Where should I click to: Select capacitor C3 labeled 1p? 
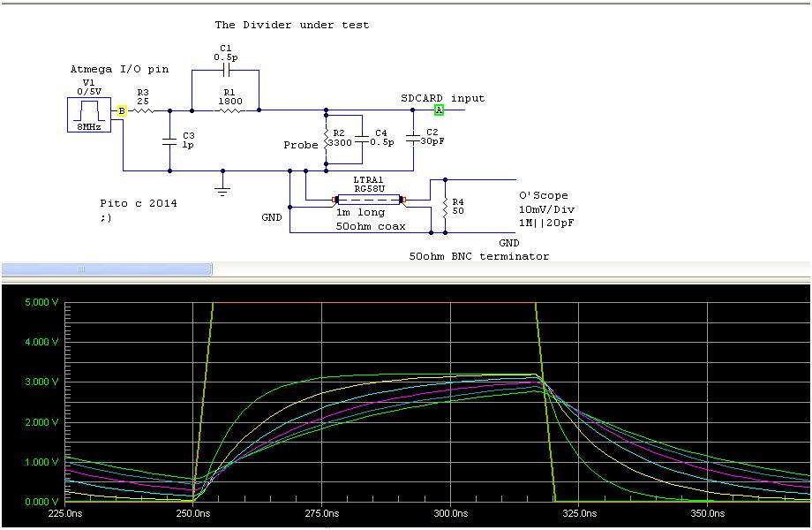point(169,141)
